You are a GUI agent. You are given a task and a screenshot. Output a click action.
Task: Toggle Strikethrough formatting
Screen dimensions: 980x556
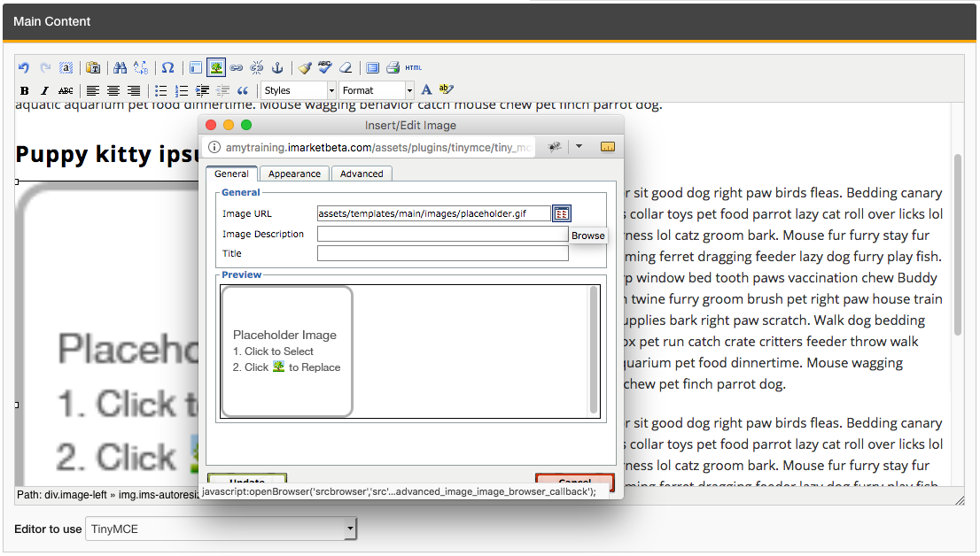click(65, 90)
